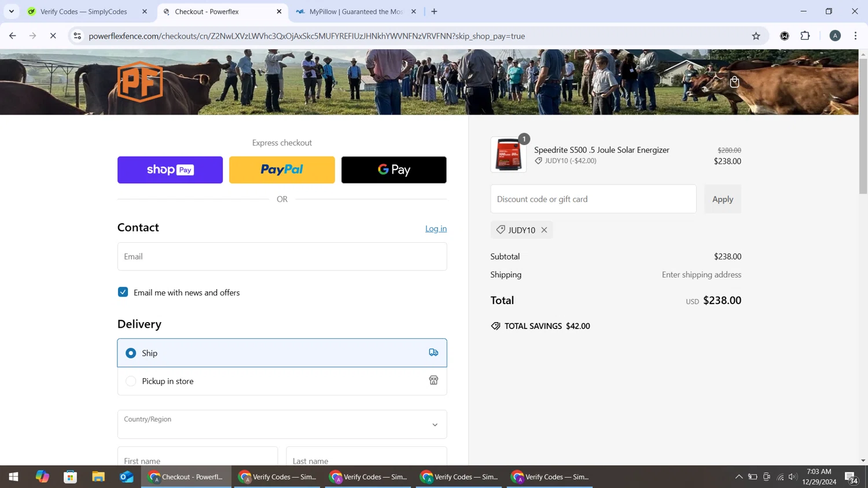Viewport: 868px width, 488px height.
Task: Click the TOTAL SAVINGS $42.00 text
Action: pos(547,326)
